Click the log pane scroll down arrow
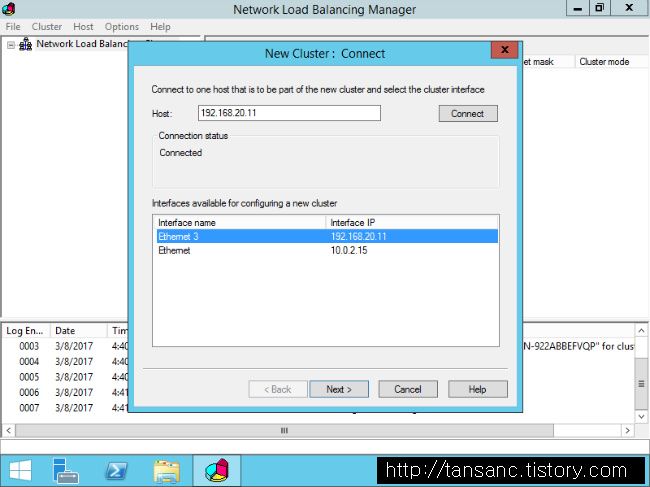Screen dimensions: 650x487 point(641,417)
